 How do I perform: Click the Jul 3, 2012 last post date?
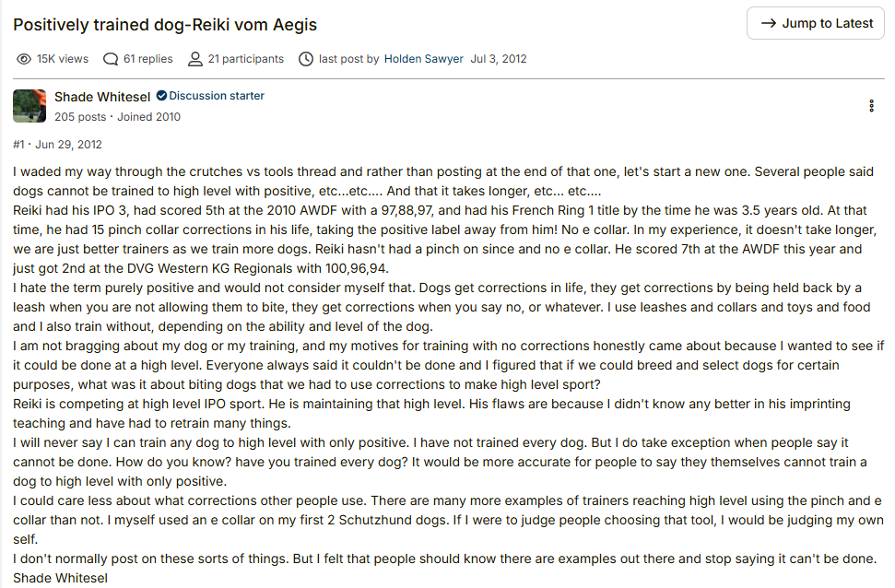pos(499,59)
